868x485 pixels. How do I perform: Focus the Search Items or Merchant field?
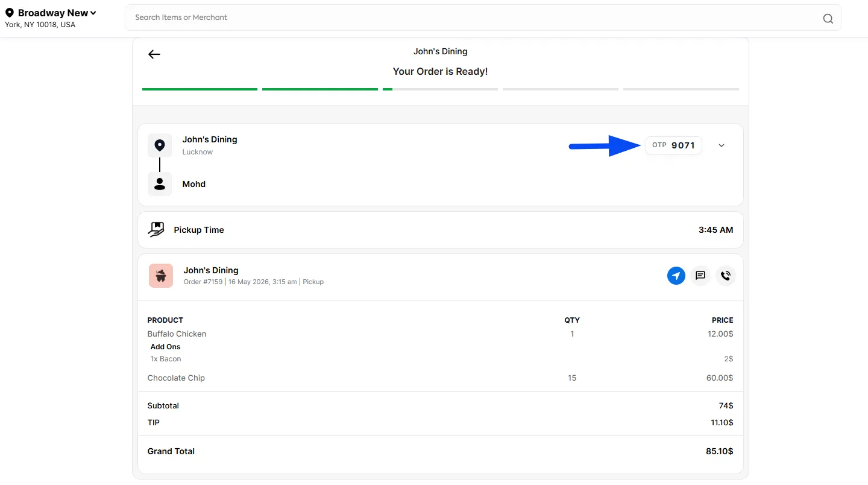[x=483, y=17]
